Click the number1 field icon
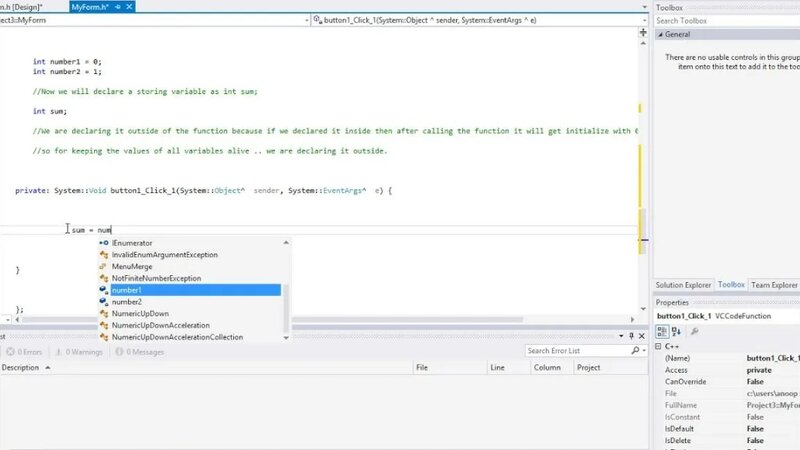 coord(104,290)
